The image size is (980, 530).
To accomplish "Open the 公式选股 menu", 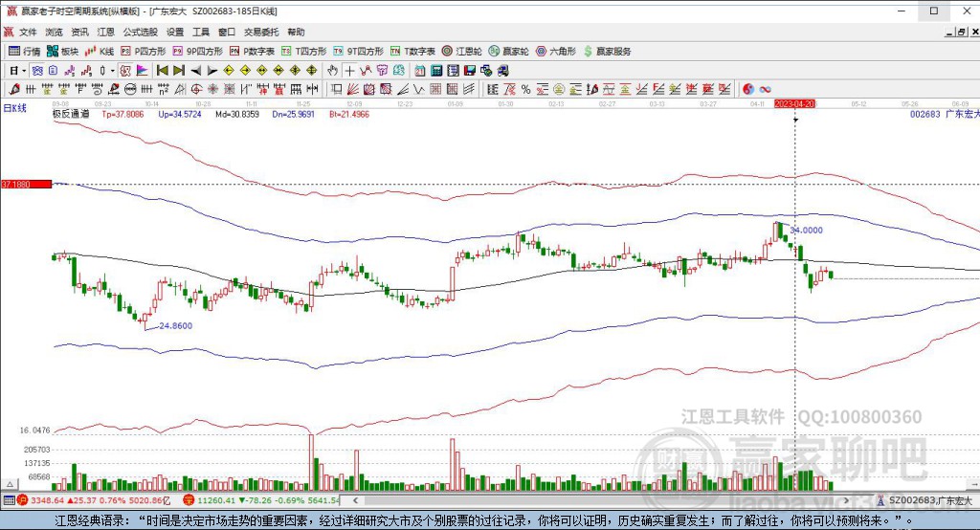I will click(140, 32).
